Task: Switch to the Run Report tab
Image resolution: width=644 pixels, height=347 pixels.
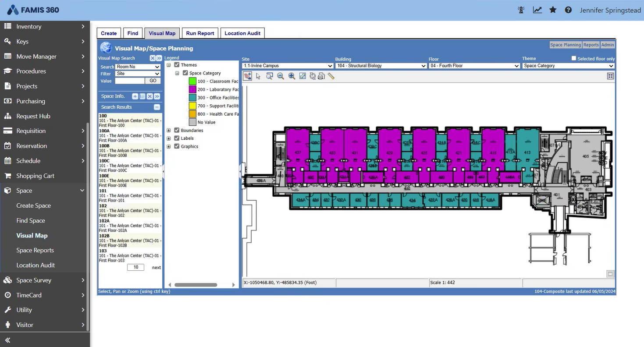Action: 199,33
